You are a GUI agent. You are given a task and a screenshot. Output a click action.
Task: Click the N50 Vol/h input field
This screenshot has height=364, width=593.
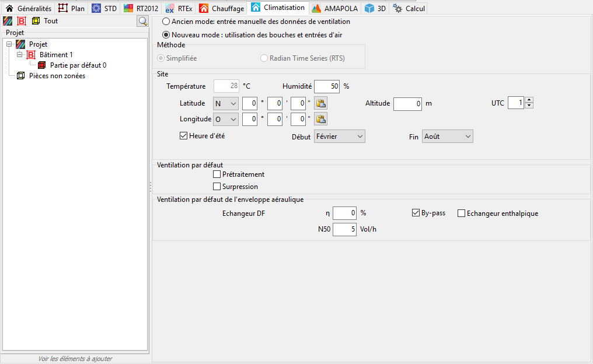coord(344,229)
